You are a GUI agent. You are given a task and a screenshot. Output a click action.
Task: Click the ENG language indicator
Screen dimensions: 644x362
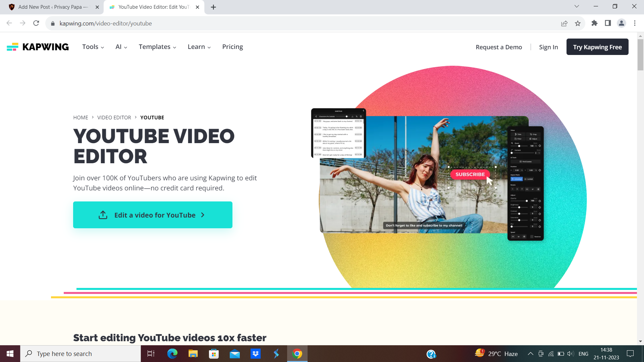point(583,354)
